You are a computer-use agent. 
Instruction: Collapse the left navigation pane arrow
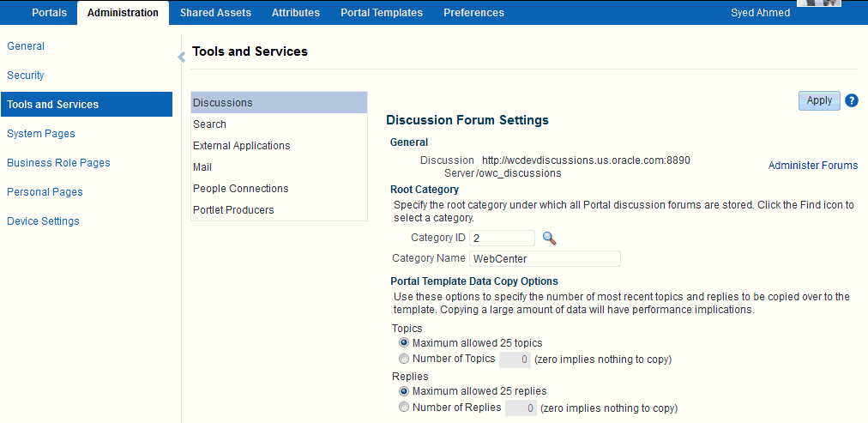pyautogui.click(x=182, y=57)
